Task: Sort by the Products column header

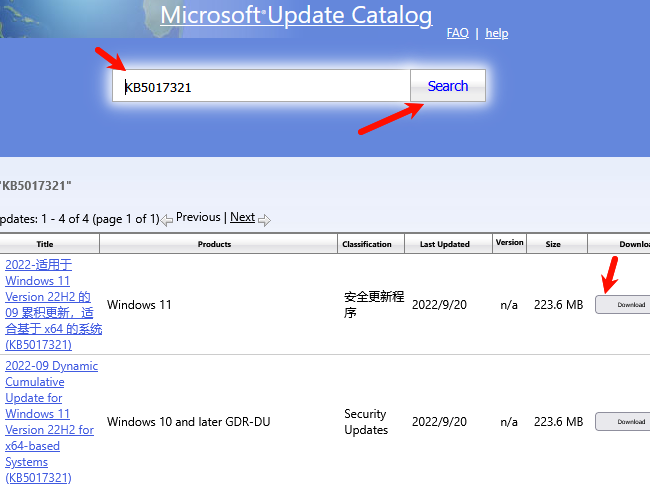Action: pyautogui.click(x=214, y=244)
